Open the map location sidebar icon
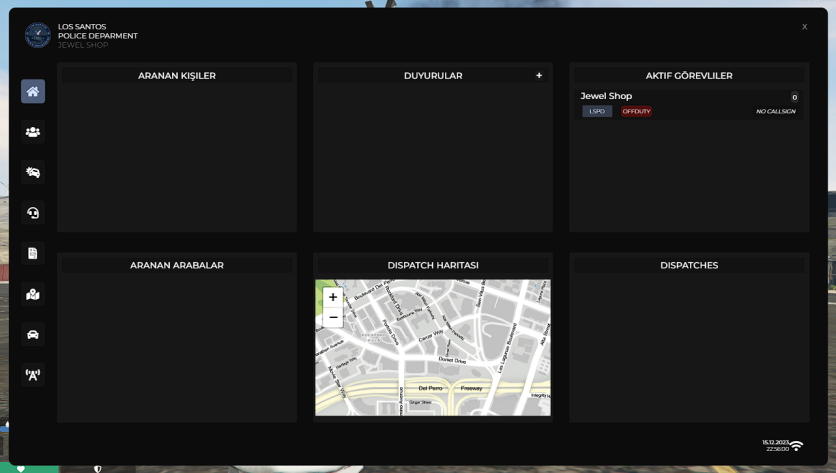Image resolution: width=836 pixels, height=473 pixels. [33, 294]
